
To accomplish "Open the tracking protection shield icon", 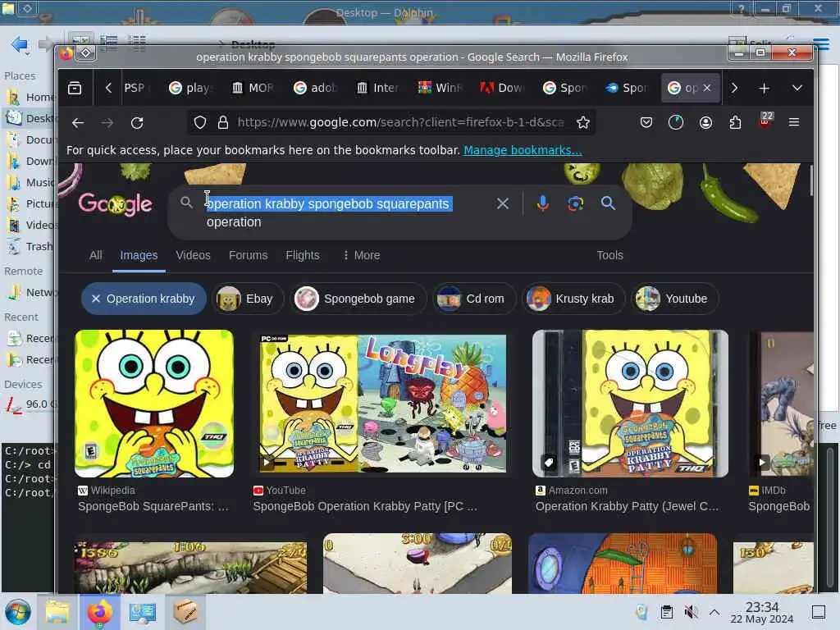I will click(200, 123).
